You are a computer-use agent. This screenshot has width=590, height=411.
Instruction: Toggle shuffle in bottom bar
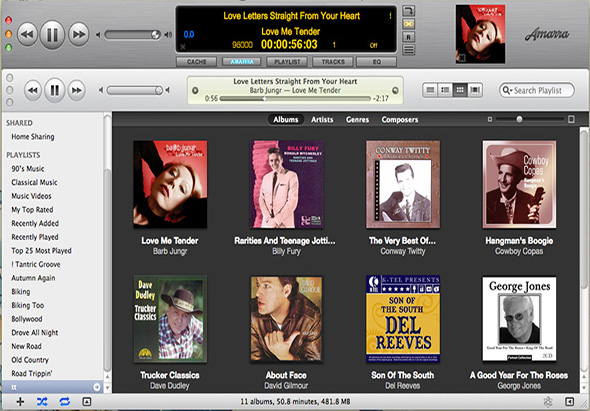pos(42,402)
